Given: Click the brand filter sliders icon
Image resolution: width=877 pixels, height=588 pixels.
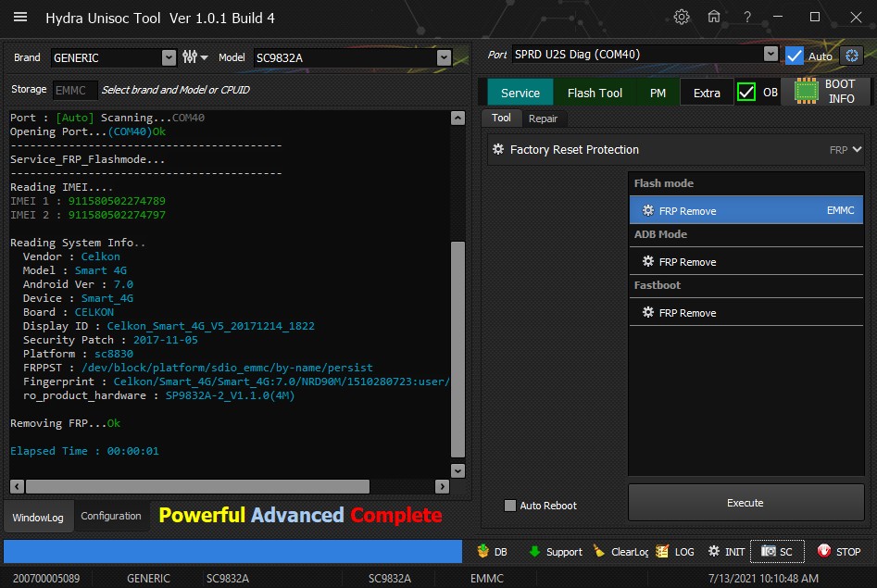Looking at the screenshot, I should (x=190, y=57).
